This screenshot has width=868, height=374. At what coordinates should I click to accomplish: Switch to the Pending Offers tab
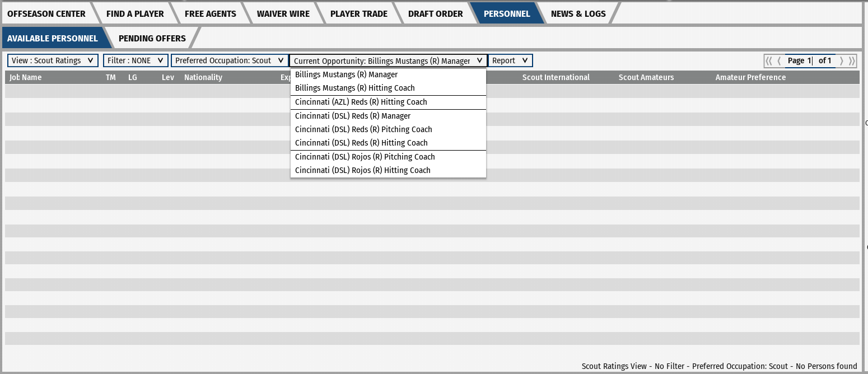click(152, 38)
